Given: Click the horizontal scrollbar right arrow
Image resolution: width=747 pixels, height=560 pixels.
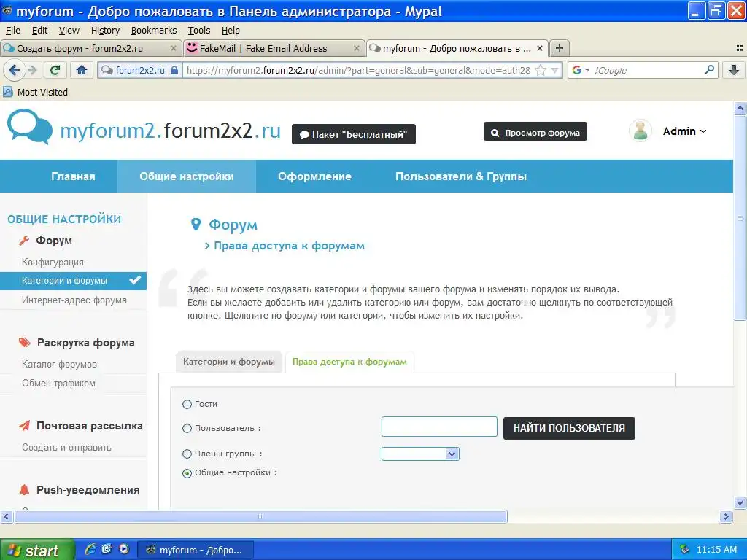Looking at the screenshot, I should click(726, 517).
